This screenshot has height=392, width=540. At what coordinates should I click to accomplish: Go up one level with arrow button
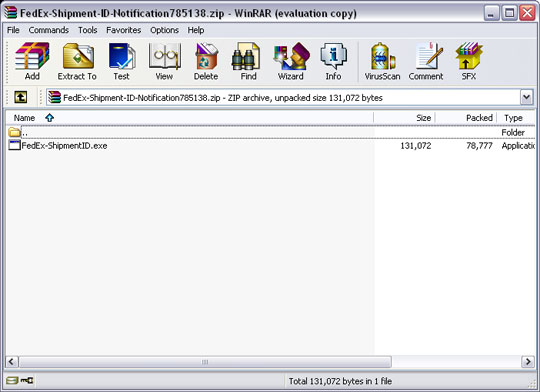coord(21,97)
